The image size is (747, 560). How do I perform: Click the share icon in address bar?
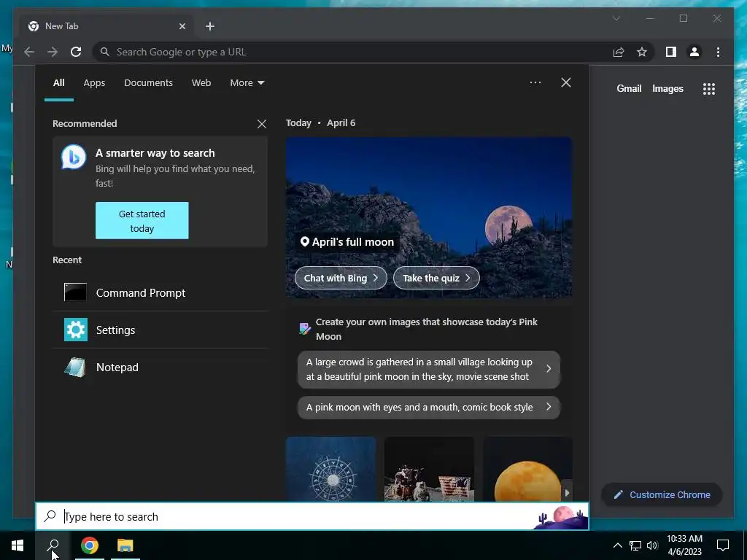[x=619, y=52]
